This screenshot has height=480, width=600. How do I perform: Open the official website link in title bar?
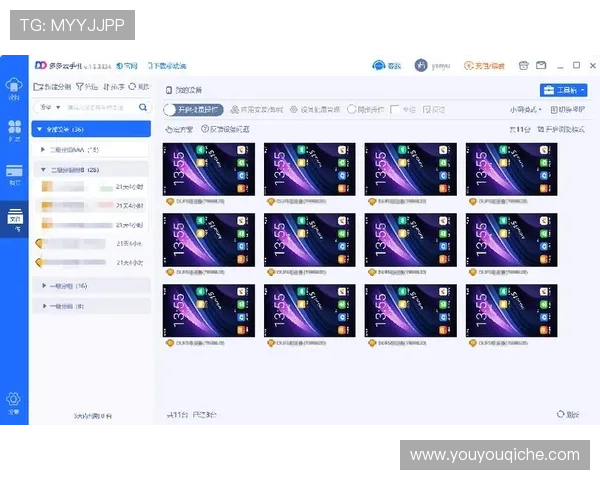pos(127,66)
